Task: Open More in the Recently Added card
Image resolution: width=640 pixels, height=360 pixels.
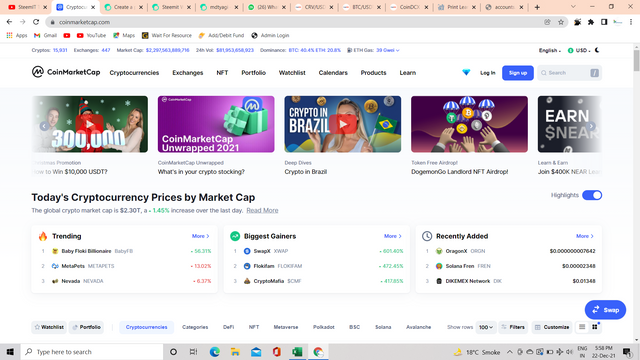Action: 584,236
